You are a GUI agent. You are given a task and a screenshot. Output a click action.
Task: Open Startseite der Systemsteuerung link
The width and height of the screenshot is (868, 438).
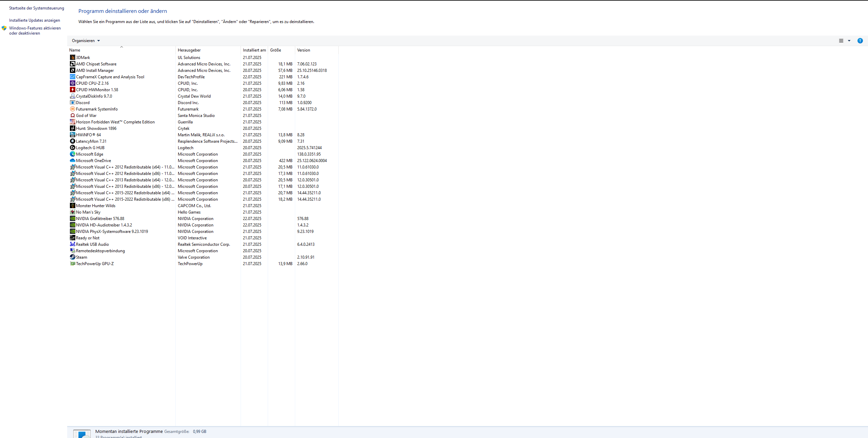tap(36, 8)
